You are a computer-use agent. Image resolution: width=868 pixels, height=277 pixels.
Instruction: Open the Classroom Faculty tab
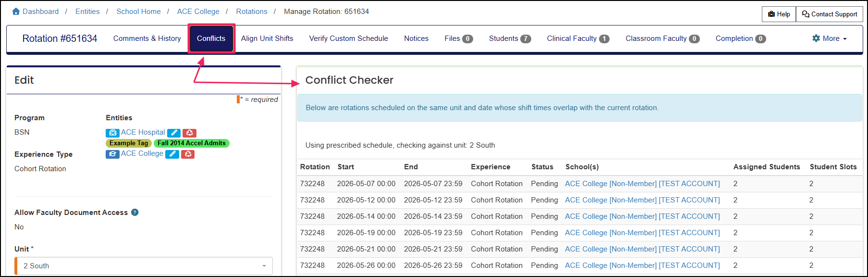pos(662,38)
